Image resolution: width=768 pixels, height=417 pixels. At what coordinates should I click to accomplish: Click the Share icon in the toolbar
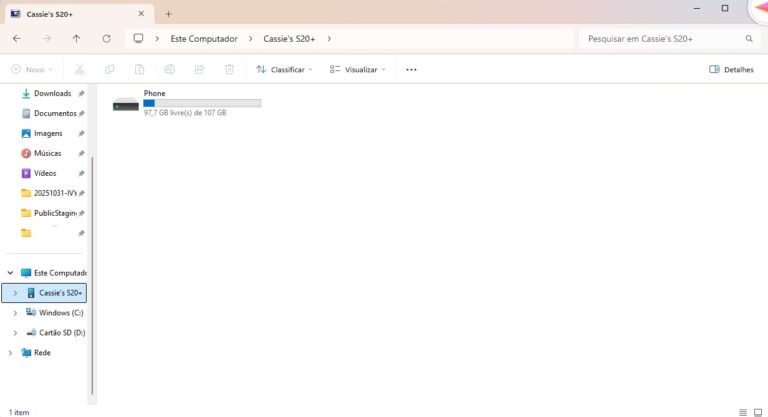(x=199, y=70)
